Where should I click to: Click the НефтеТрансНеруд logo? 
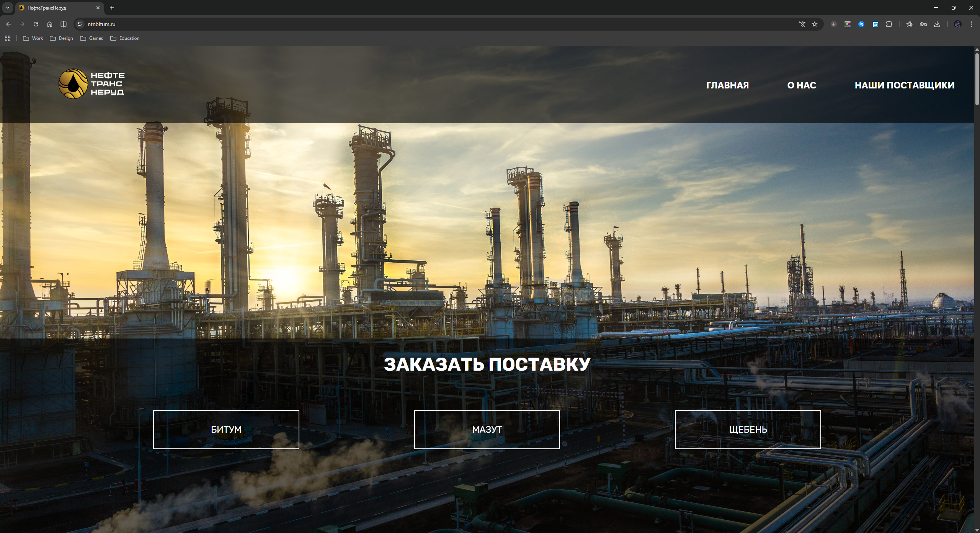[91, 84]
